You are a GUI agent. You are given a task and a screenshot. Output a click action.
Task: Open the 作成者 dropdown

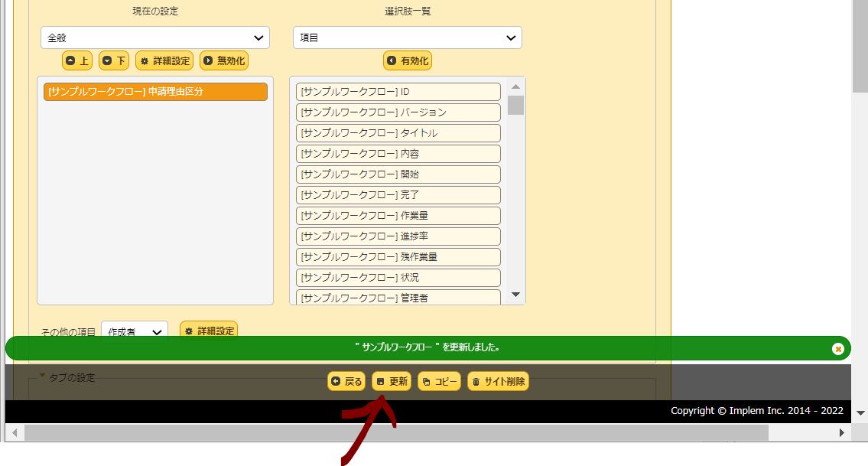(x=135, y=331)
